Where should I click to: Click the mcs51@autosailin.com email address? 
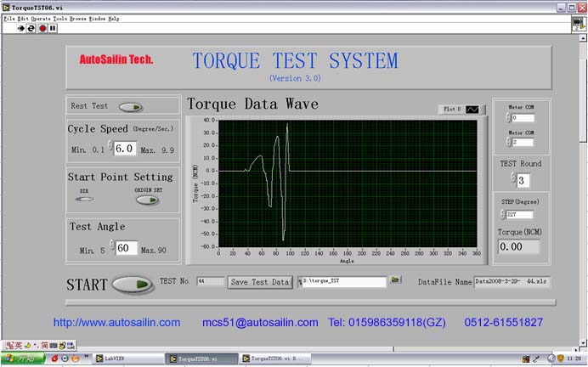(260, 323)
